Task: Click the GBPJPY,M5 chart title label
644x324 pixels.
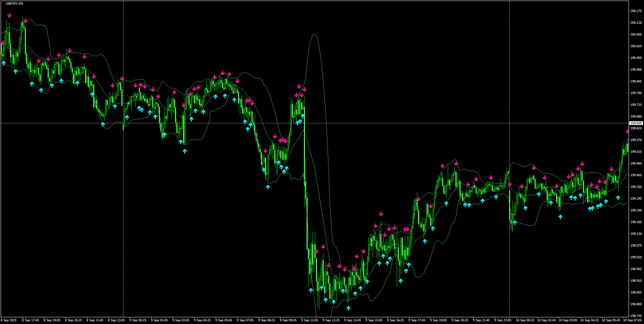Action: 14,3
